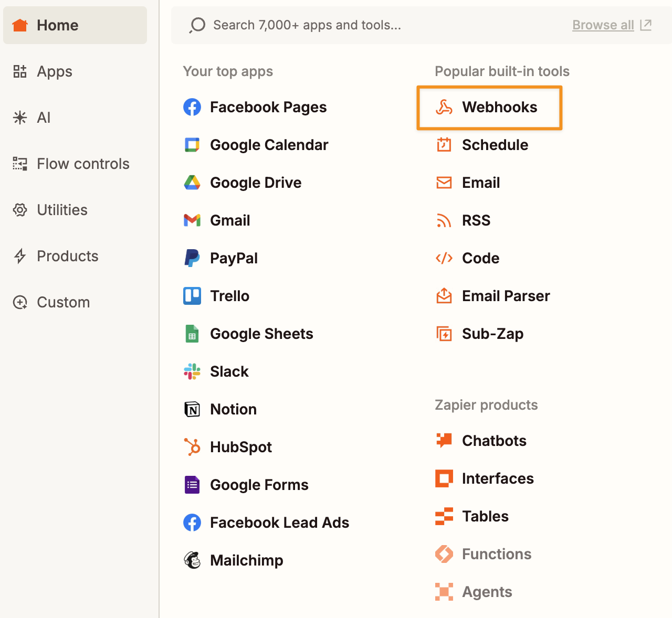Screen dimensions: 672x618
Task: Open the Flow controls category
Action: 82,164
